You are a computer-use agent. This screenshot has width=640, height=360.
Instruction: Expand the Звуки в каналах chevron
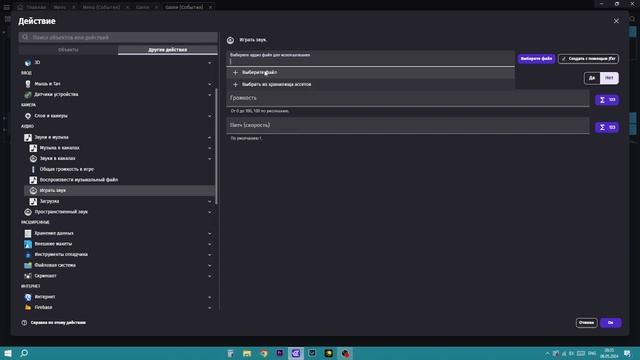point(210,159)
